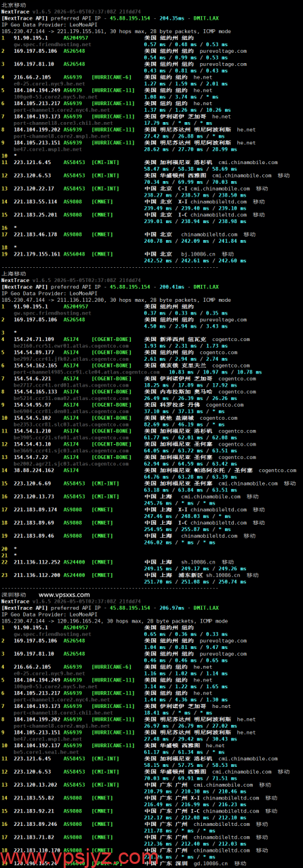Click hop IP 154.54.95.97
The image size is (303, 868).
coord(33,404)
